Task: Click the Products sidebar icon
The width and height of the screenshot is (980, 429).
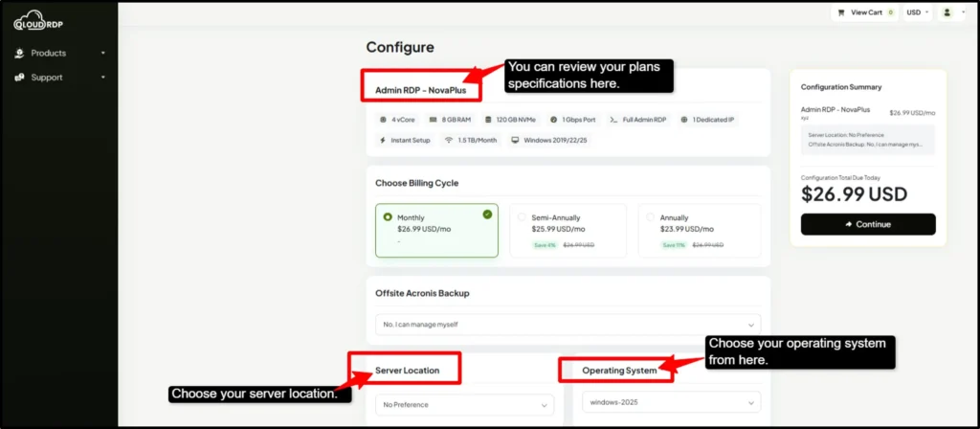Action: tap(20, 54)
